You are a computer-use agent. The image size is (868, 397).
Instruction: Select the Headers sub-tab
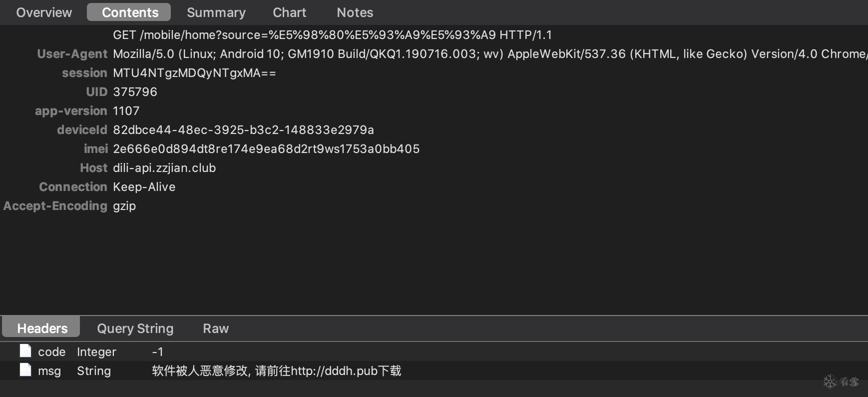[42, 328]
